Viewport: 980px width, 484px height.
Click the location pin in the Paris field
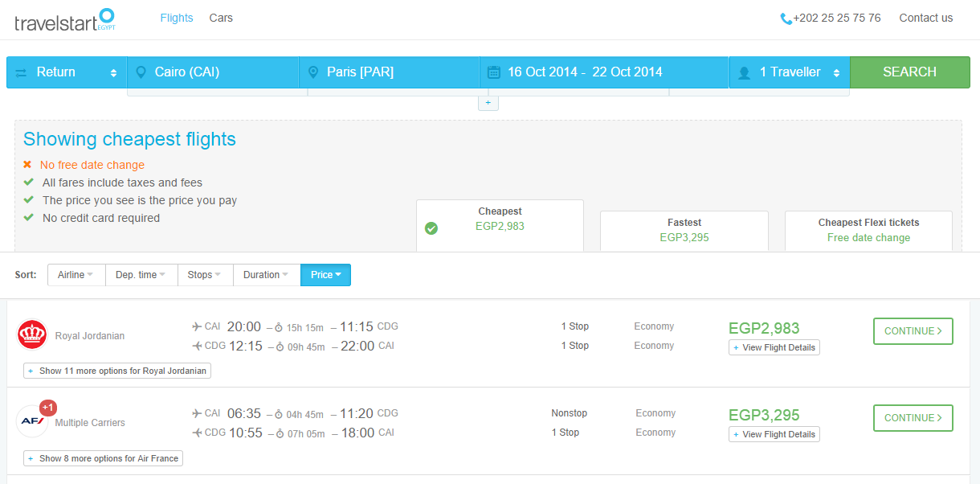pyautogui.click(x=312, y=72)
